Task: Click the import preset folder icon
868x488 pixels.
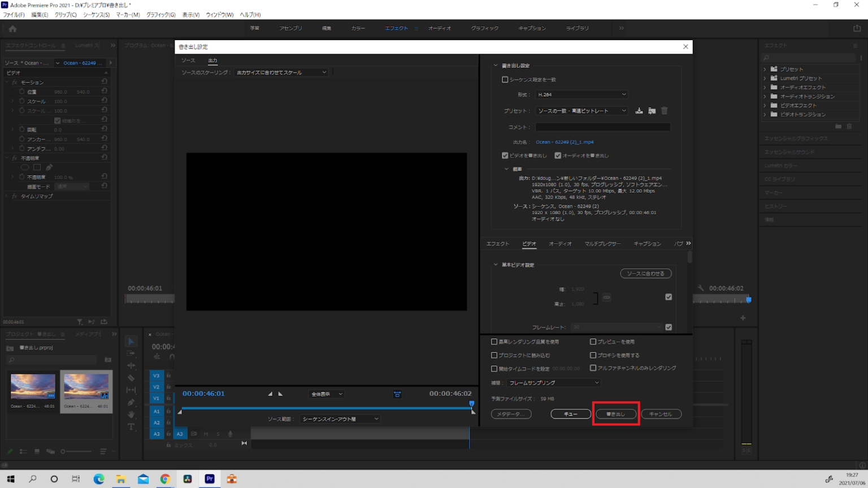Action: coord(652,111)
